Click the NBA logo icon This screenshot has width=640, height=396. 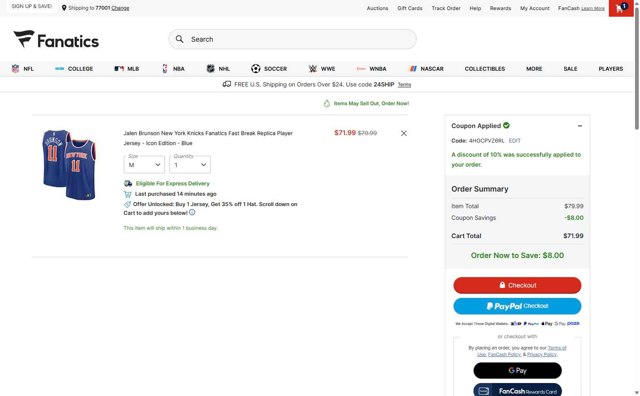click(165, 69)
